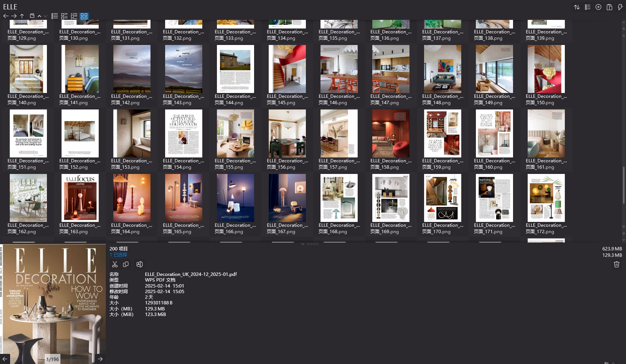
Task: Switch to simple list view
Action: click(x=55, y=16)
